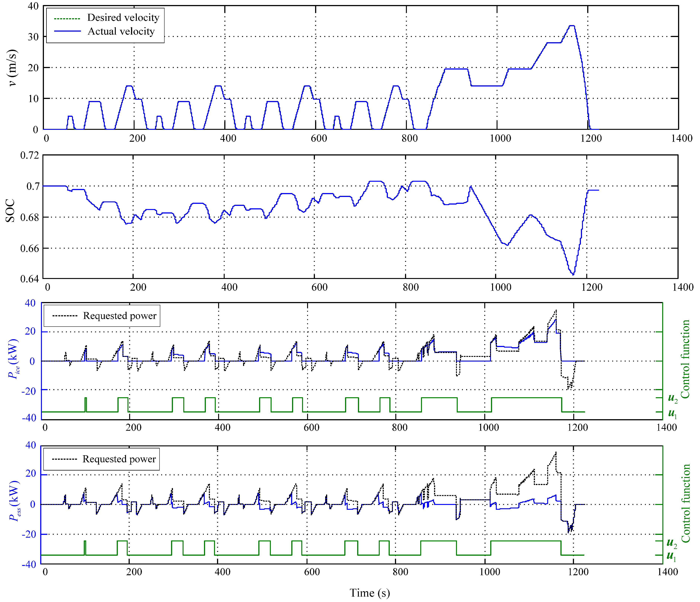The height and width of the screenshot is (602, 700).
Task: Click Control function label on P_ess plot
Action: (685, 503)
